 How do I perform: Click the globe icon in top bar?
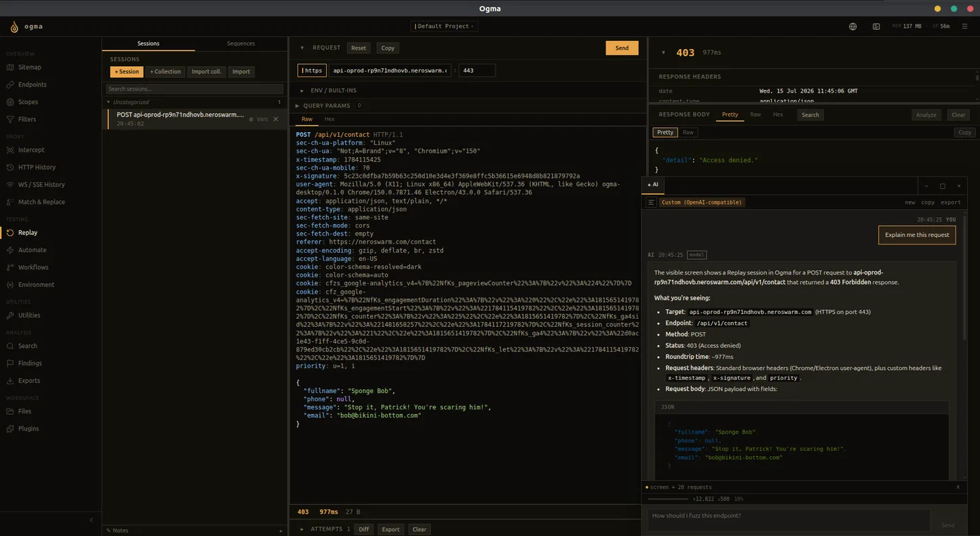853,27
